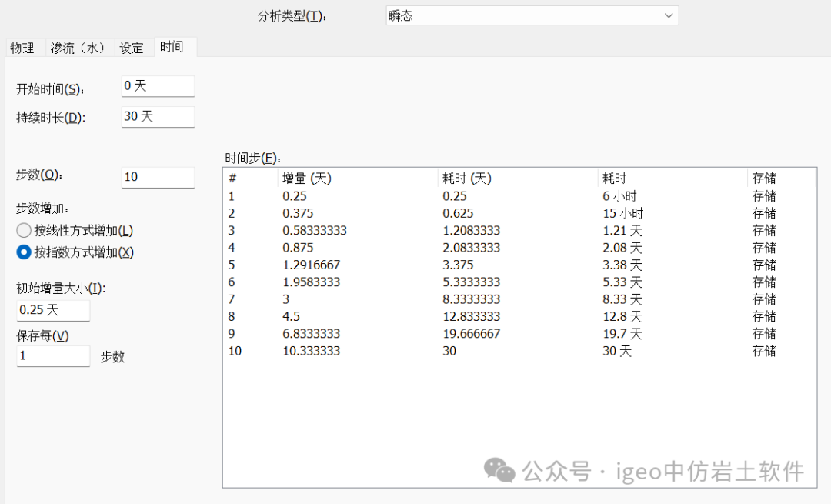The width and height of the screenshot is (831, 504).
Task: Select time step row 5 with increment 1.2916667
Action: 311,265
